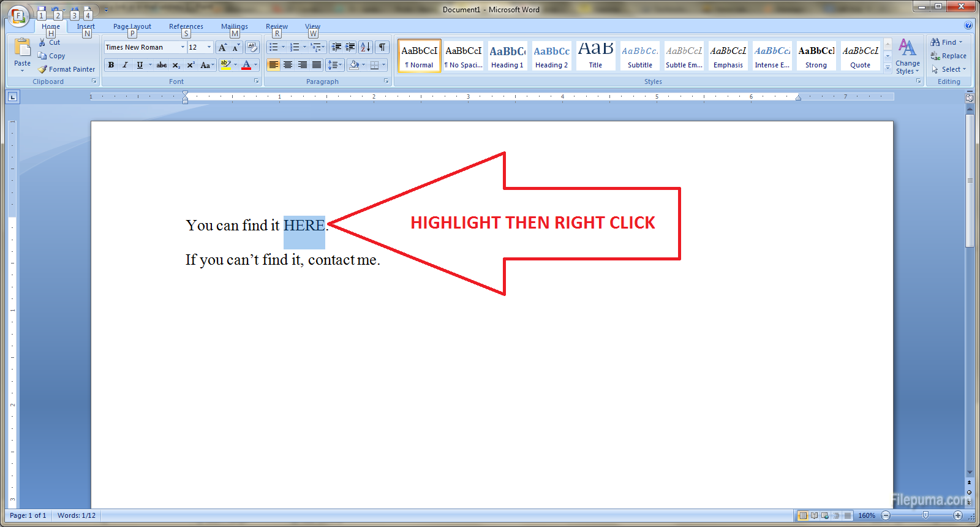
Task: Click the zoom slider handle
Action: pos(925,515)
